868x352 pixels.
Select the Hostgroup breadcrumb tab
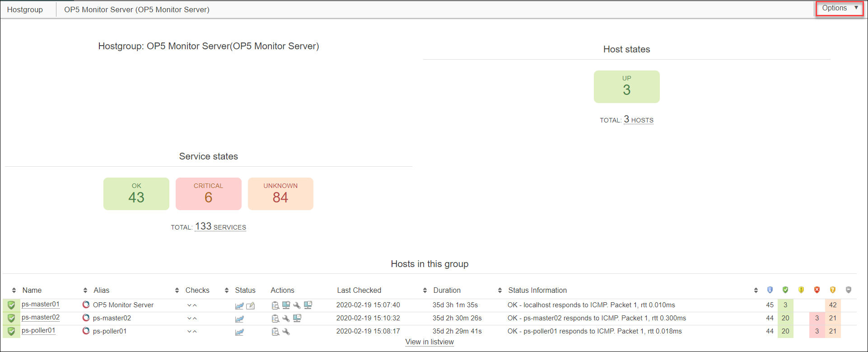pos(25,9)
